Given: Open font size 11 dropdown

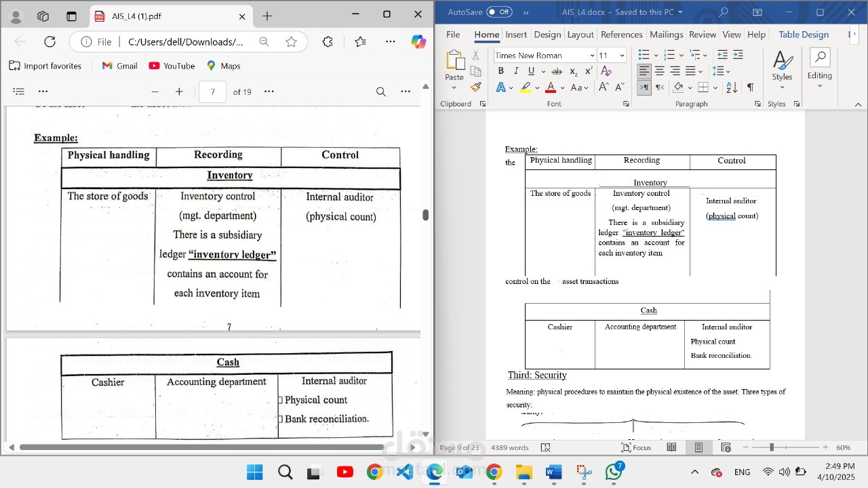Looking at the screenshot, I should pos(623,56).
